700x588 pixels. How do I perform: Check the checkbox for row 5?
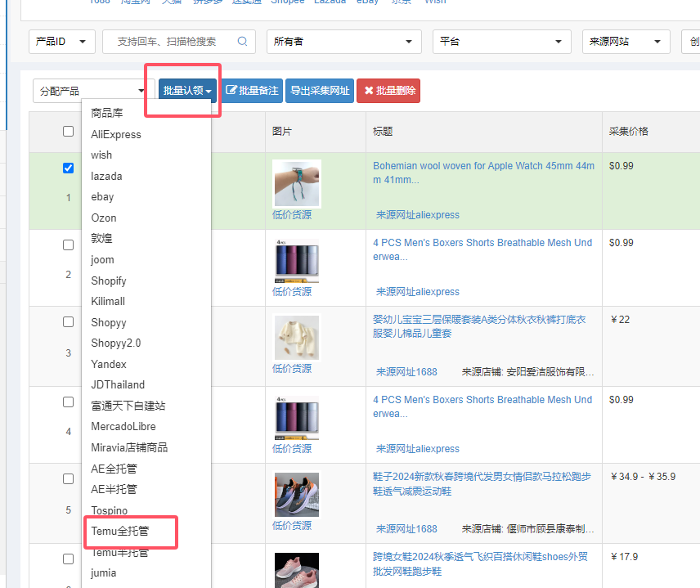pos(69,479)
